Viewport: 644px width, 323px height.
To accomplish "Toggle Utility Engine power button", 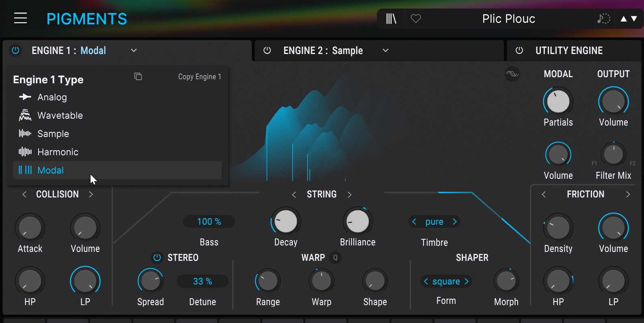I will pyautogui.click(x=519, y=50).
